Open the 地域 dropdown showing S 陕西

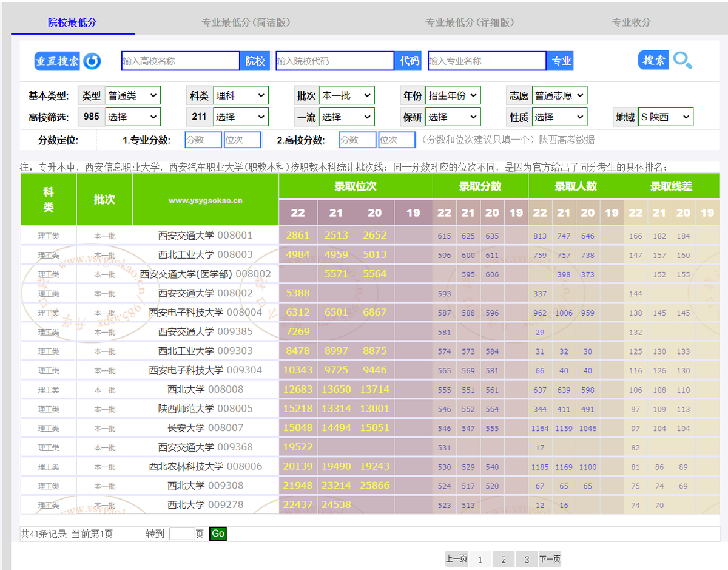(666, 117)
